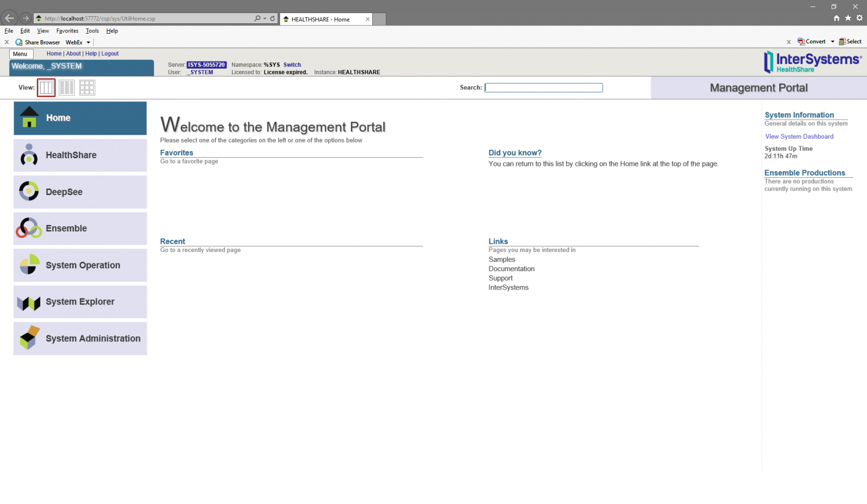Expand the WebEx dropdown arrow
Screen dimensions: 867x504
pyautogui.click(x=88, y=42)
